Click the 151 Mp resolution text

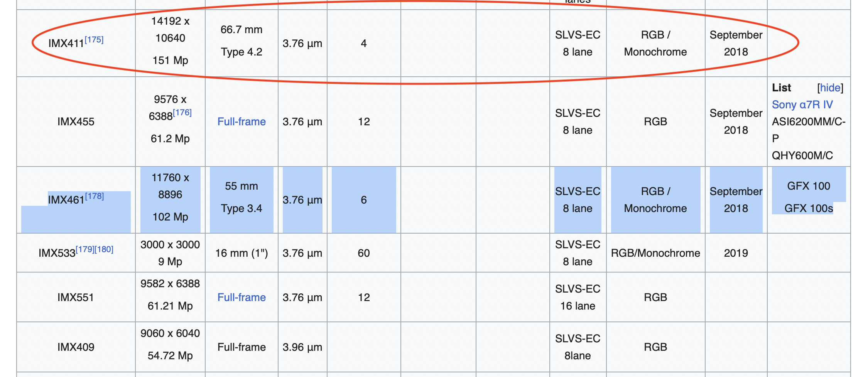170,61
